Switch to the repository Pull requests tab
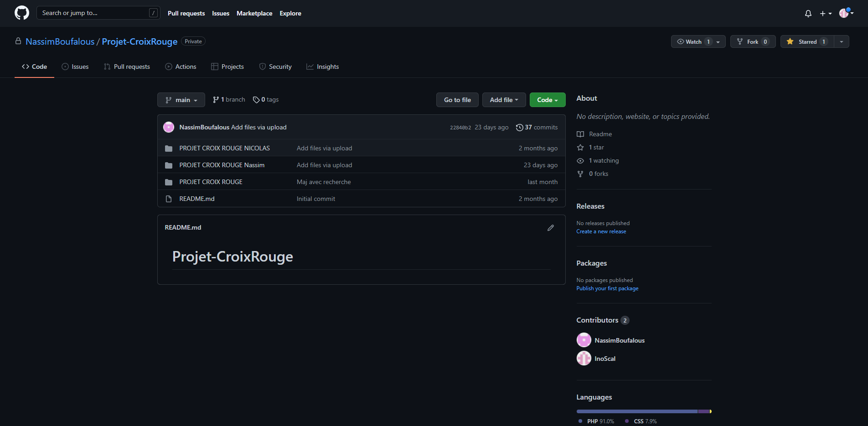868x426 pixels. pyautogui.click(x=127, y=67)
